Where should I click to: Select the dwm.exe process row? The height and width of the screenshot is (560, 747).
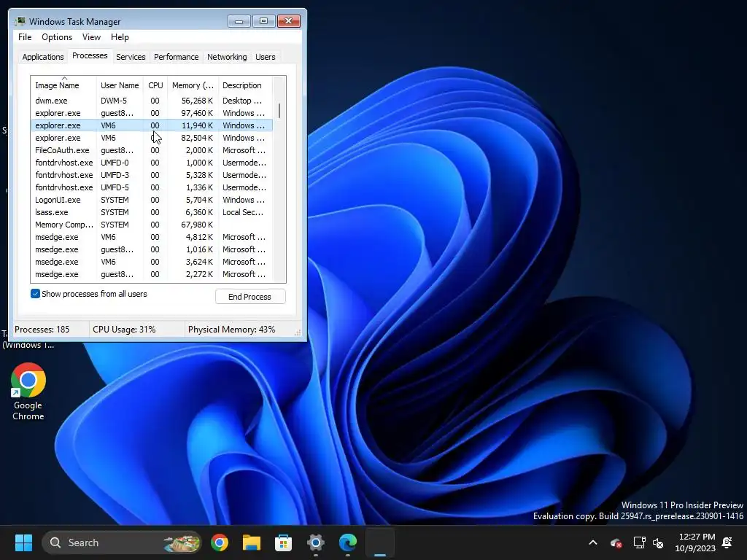coord(152,101)
